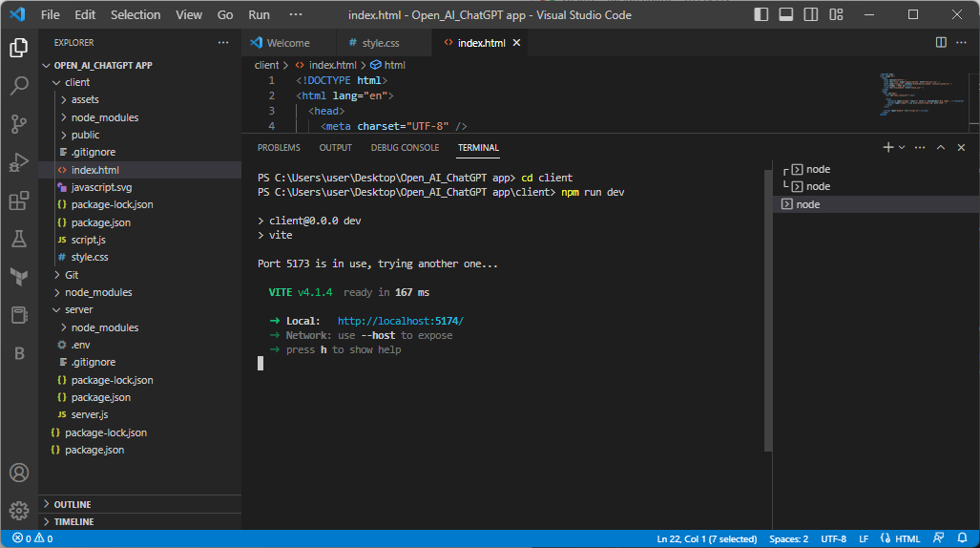
Task: Open the Extensions view
Action: [x=19, y=200]
